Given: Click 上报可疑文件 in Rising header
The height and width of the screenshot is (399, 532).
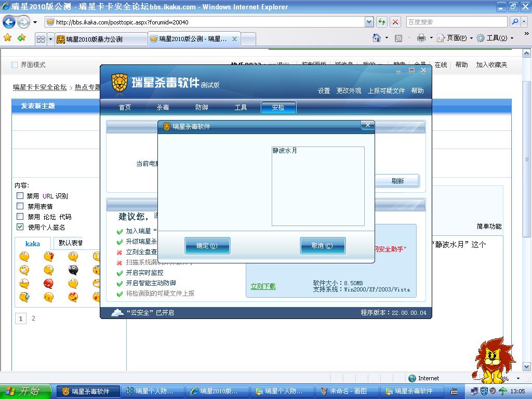Looking at the screenshot, I should tap(386, 90).
